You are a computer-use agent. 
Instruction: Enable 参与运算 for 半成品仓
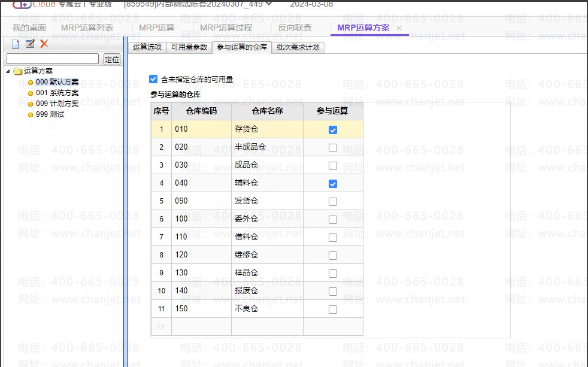(x=333, y=148)
